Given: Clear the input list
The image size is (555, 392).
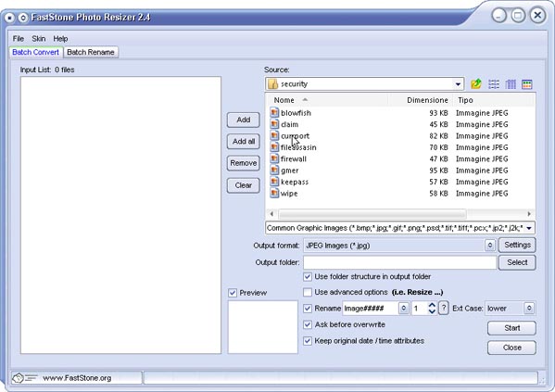Looking at the screenshot, I should point(243,185).
